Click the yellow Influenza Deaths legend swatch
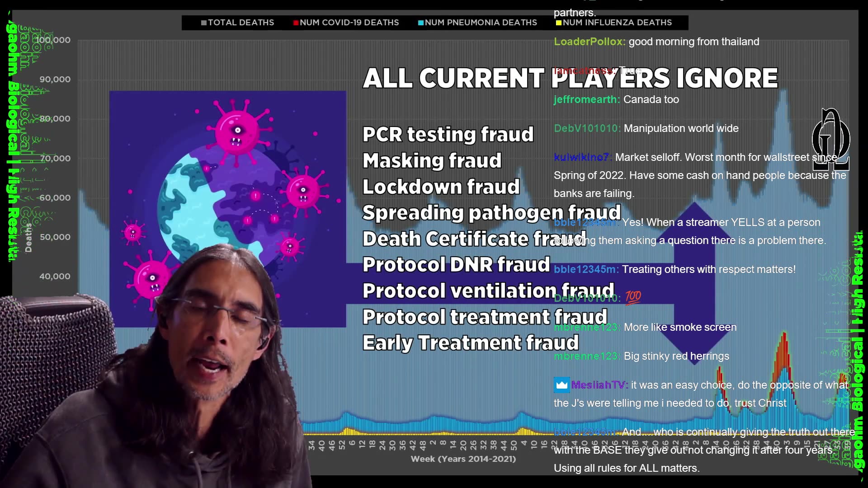The width and height of the screenshot is (868, 488). click(559, 23)
